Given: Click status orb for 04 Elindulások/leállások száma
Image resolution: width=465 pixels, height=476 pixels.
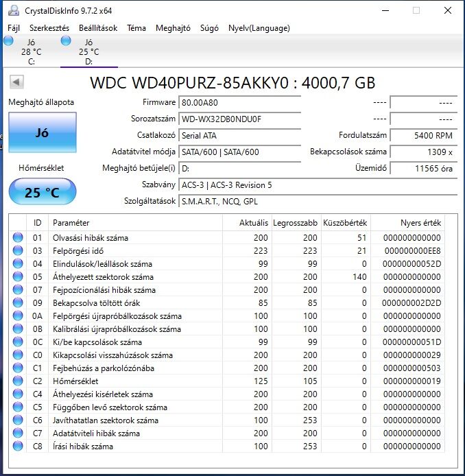Looking at the screenshot, I should pyautogui.click(x=18, y=263).
